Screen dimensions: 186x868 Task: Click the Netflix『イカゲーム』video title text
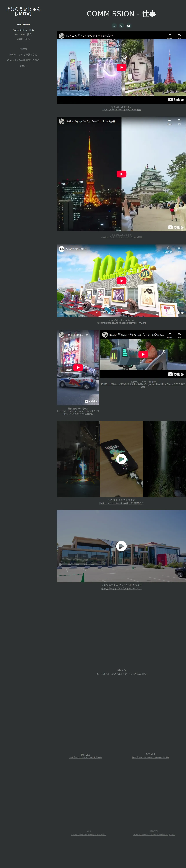[x=91, y=121]
